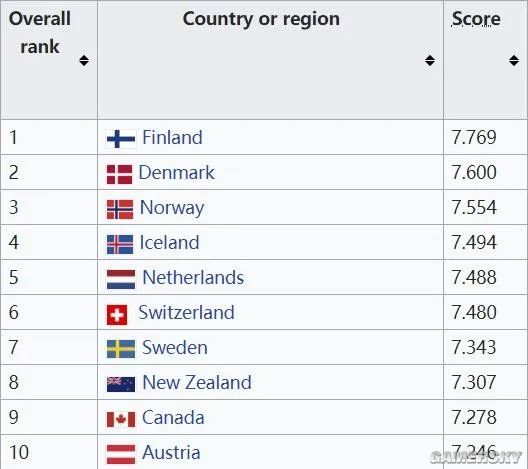Click the Iceland flag icon
528x469 pixels.
tap(120, 244)
